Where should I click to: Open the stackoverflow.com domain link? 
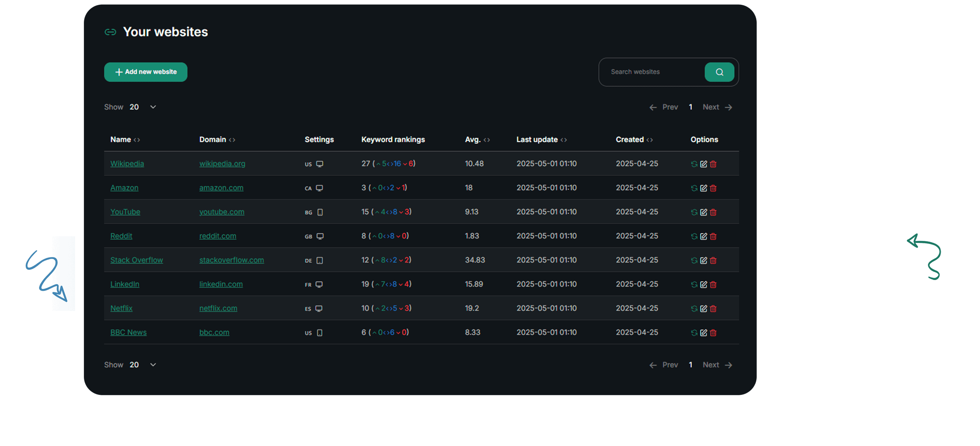(x=232, y=260)
